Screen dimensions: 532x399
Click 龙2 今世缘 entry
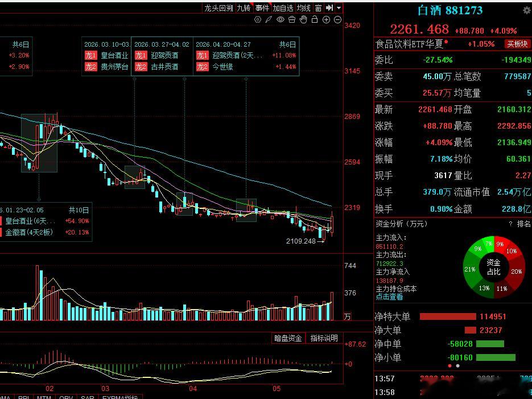point(215,67)
